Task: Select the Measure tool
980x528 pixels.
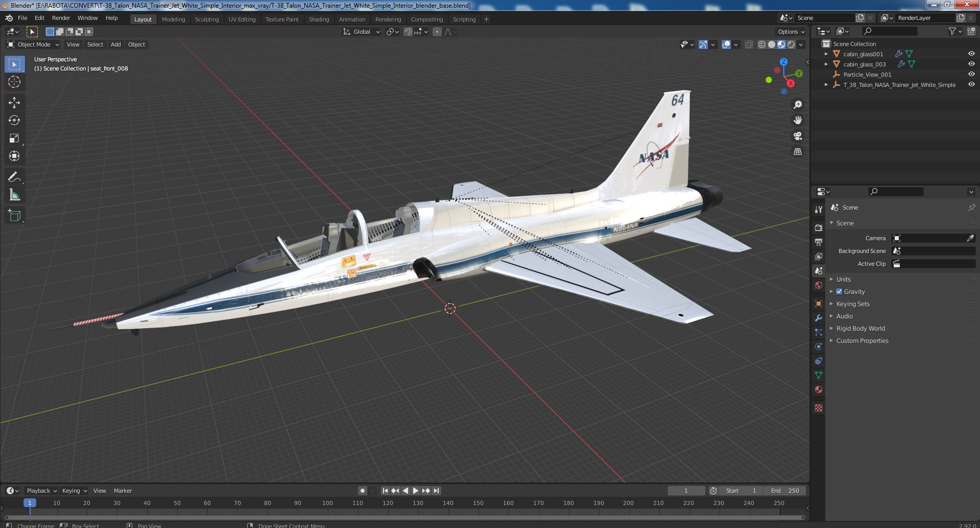Action: [x=14, y=195]
